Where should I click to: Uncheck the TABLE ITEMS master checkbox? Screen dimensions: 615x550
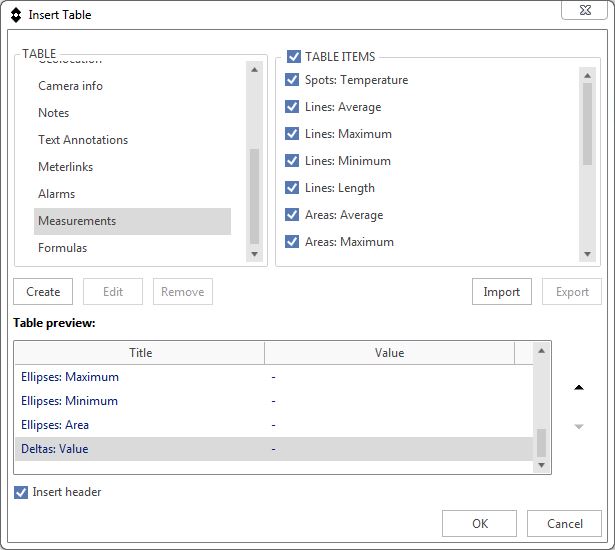point(294,57)
